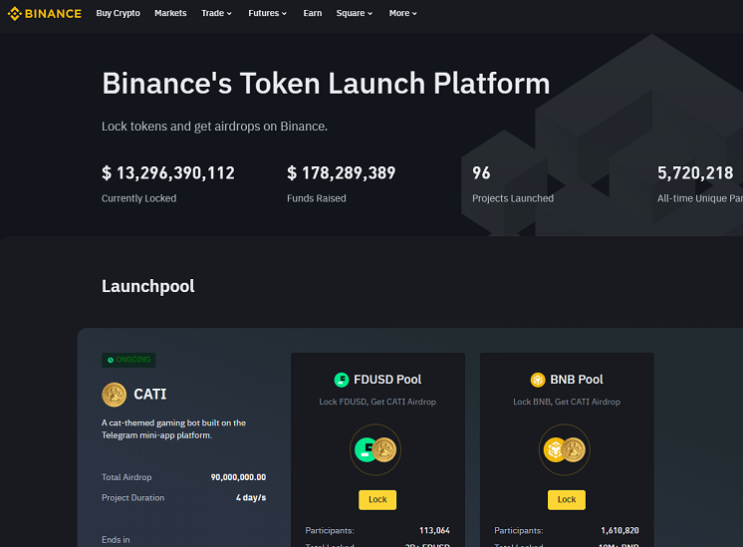Click the 'Ends in' label
The width and height of the screenshot is (743, 547).
[116, 540]
